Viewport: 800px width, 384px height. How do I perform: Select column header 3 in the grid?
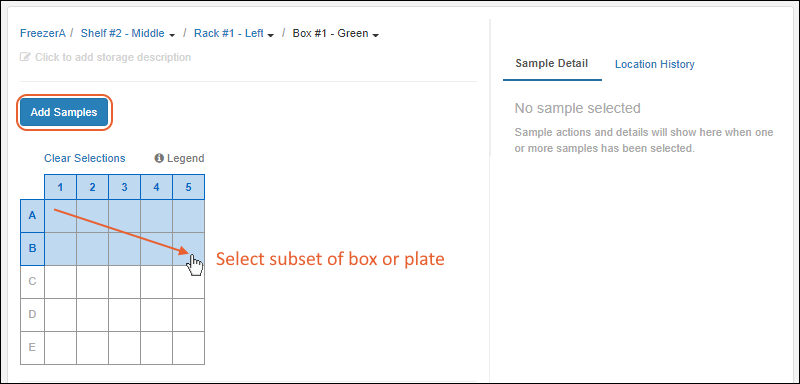124,187
